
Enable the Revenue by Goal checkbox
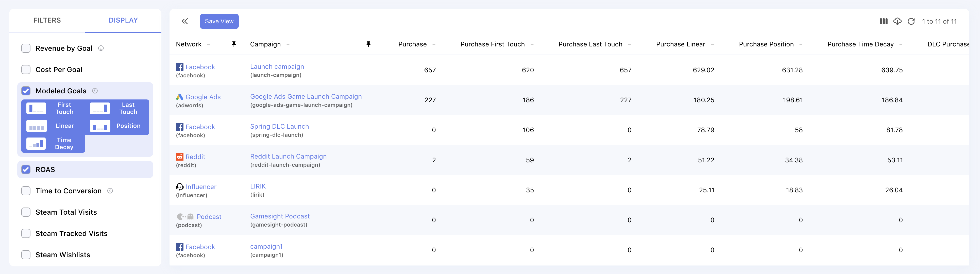pos(26,48)
